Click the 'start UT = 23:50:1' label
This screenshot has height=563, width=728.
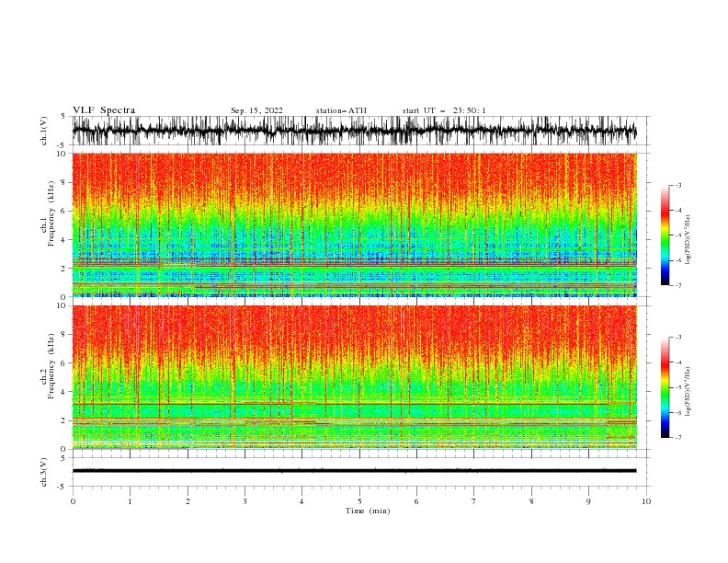click(444, 110)
